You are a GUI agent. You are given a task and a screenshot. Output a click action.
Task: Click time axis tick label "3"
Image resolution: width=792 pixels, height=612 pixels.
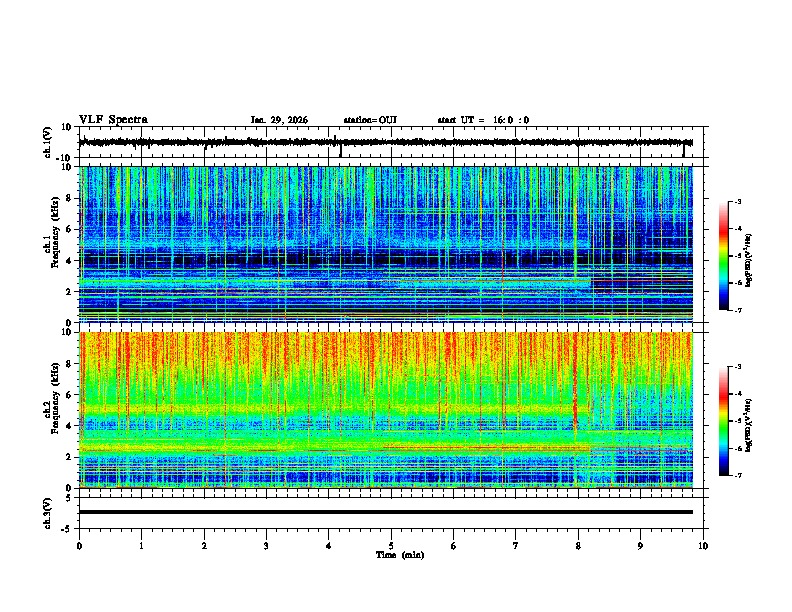coord(266,546)
